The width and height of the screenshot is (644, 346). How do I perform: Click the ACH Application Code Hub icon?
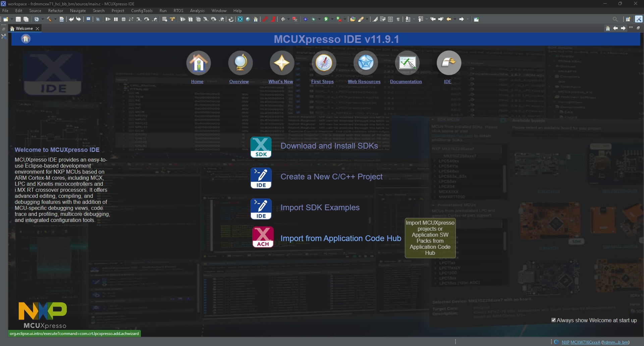(x=263, y=237)
